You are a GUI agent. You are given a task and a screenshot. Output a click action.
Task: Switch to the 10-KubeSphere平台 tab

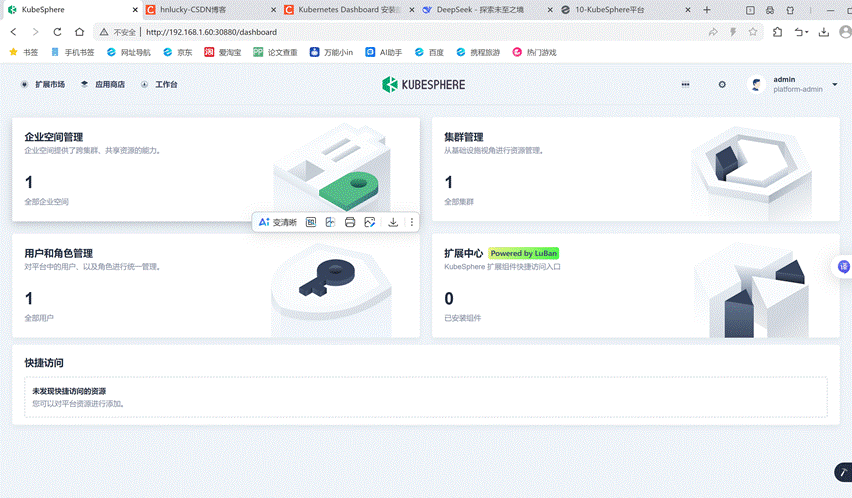(x=625, y=10)
